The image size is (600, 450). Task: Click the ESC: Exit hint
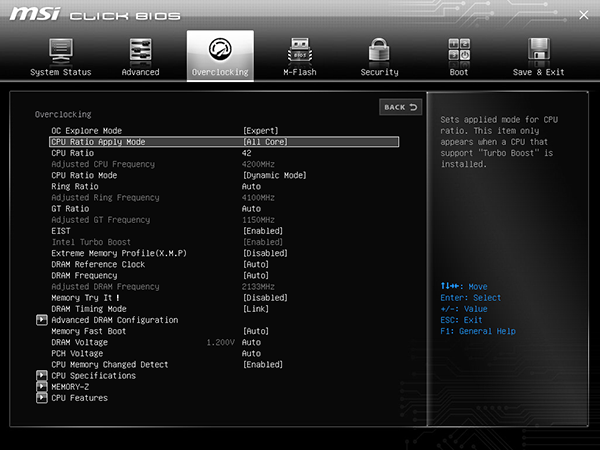pyautogui.click(x=461, y=320)
